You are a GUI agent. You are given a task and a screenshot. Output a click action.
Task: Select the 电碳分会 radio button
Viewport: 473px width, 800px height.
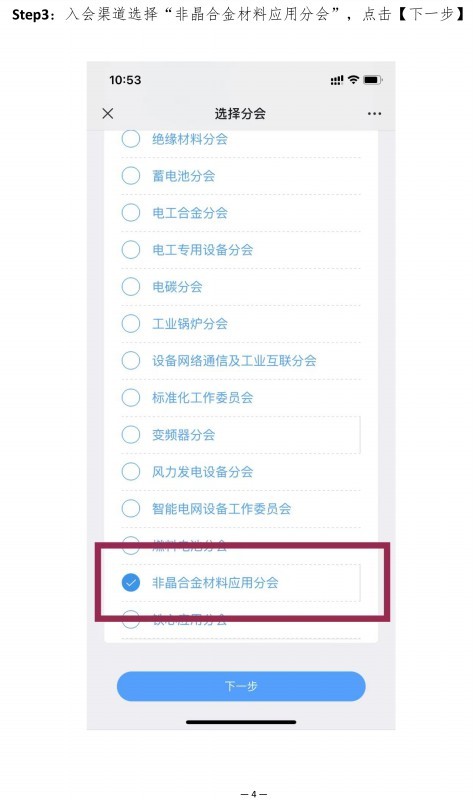131,286
